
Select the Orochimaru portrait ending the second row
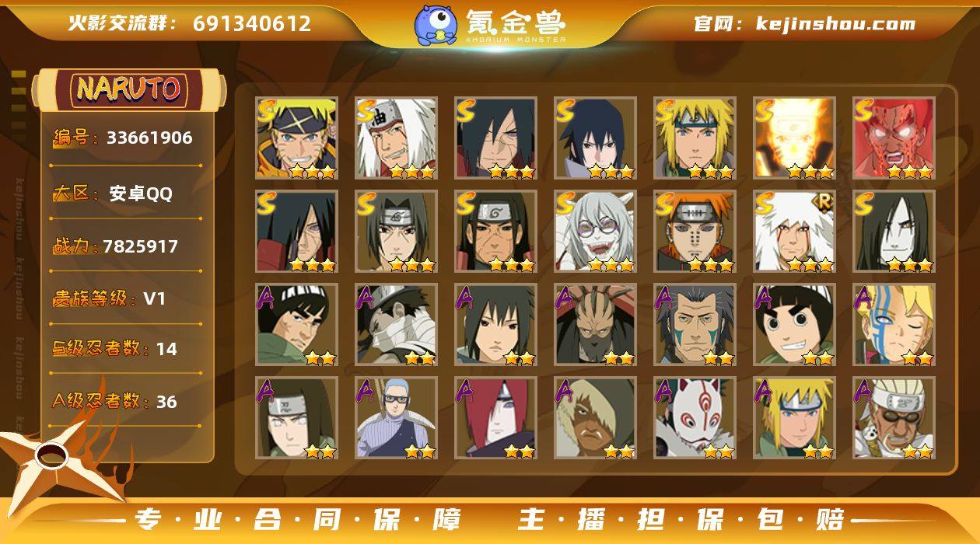pyautogui.click(x=894, y=231)
